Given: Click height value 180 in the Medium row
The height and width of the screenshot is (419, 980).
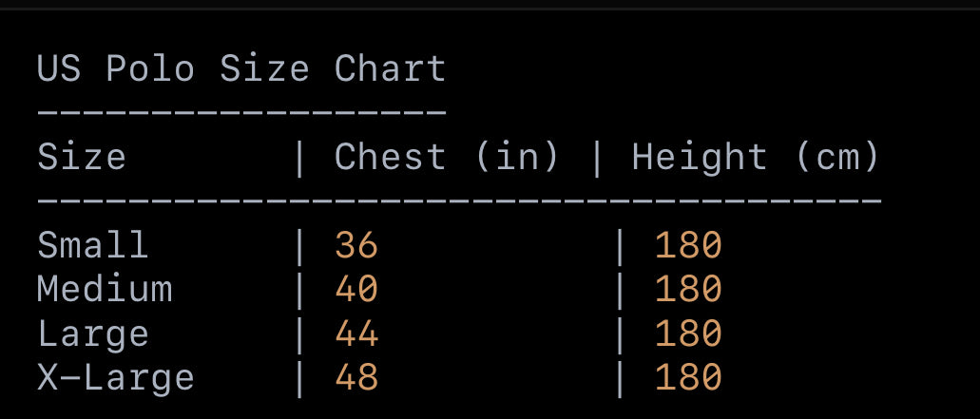Looking at the screenshot, I should tap(688, 289).
